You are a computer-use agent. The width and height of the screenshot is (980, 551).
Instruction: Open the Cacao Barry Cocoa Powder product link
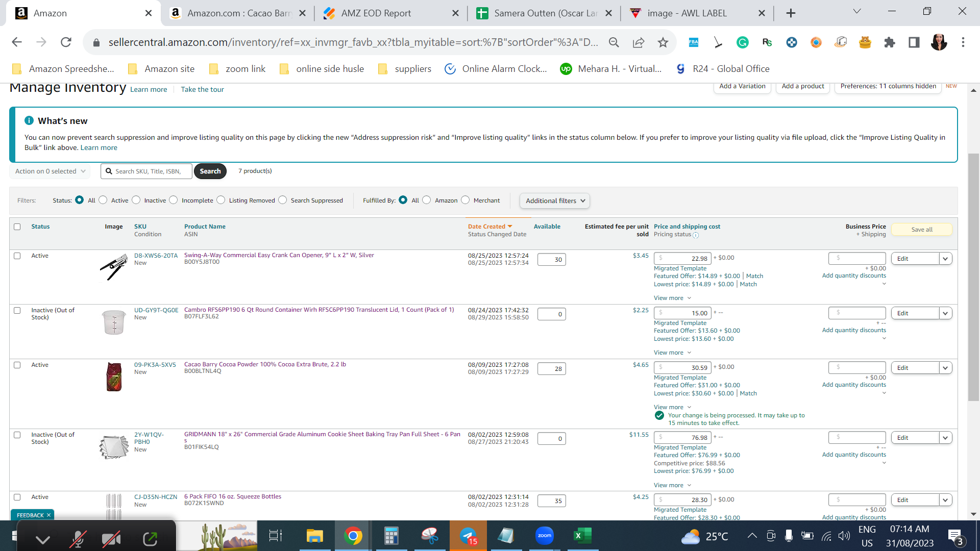pos(265,365)
